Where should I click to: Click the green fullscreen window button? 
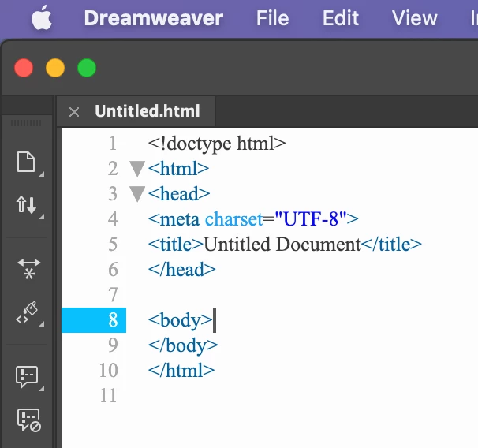click(87, 68)
